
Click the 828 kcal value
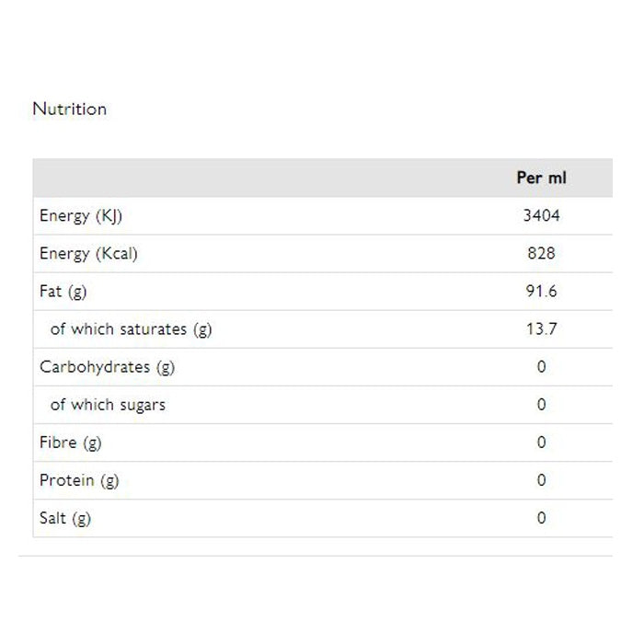pyautogui.click(x=541, y=254)
